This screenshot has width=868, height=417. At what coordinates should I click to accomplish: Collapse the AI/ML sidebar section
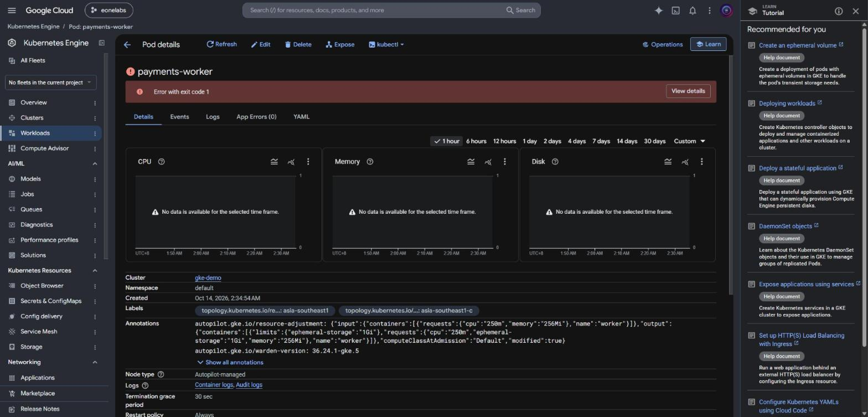(x=95, y=164)
